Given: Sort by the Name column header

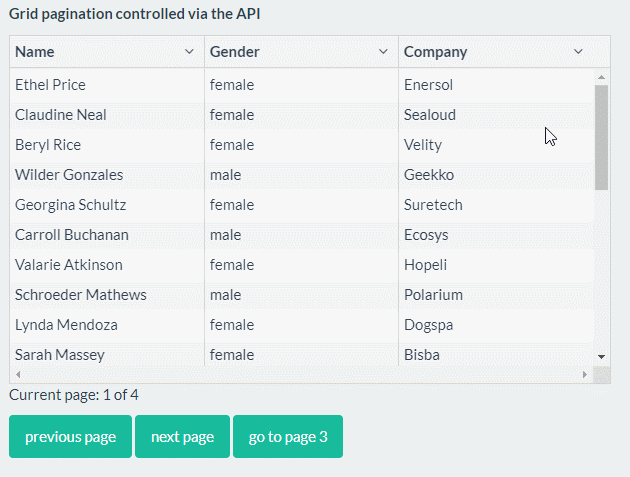Looking at the screenshot, I should [x=35, y=52].
